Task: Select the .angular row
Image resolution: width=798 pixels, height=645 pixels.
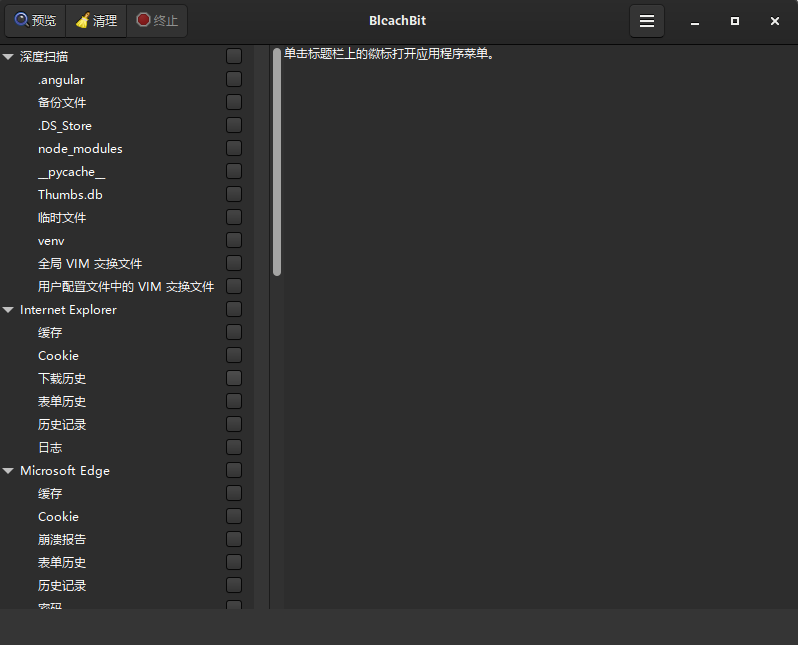Action: (x=127, y=79)
